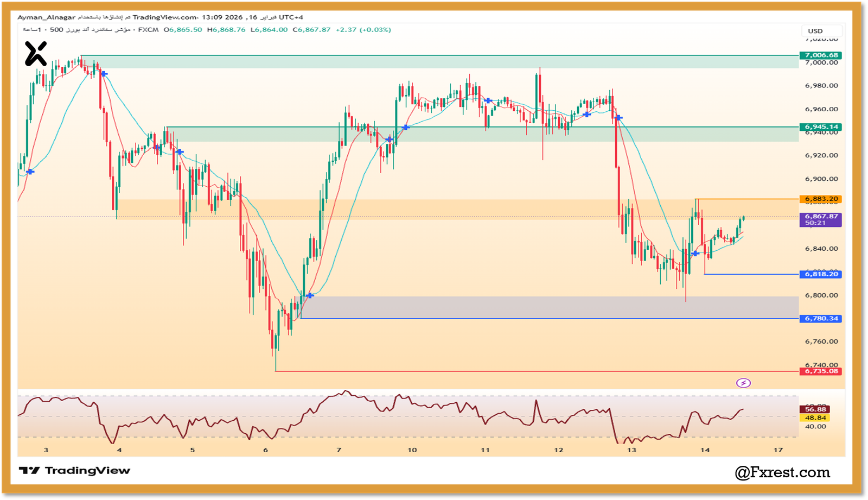The height and width of the screenshot is (500, 868).
Task: Click the yellow RSI average label 48.84
Action: coord(815,418)
